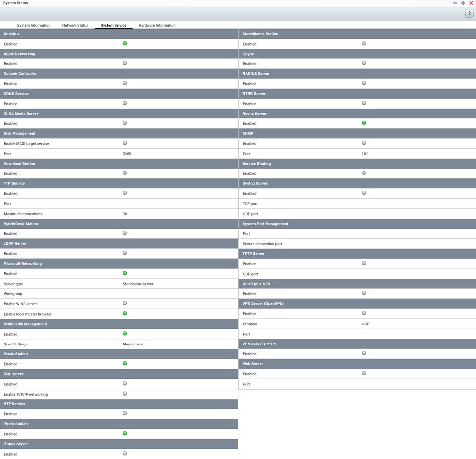Click the DLNA Media Server status indicator
Screen dimensions: 476x459
(x=125, y=123)
